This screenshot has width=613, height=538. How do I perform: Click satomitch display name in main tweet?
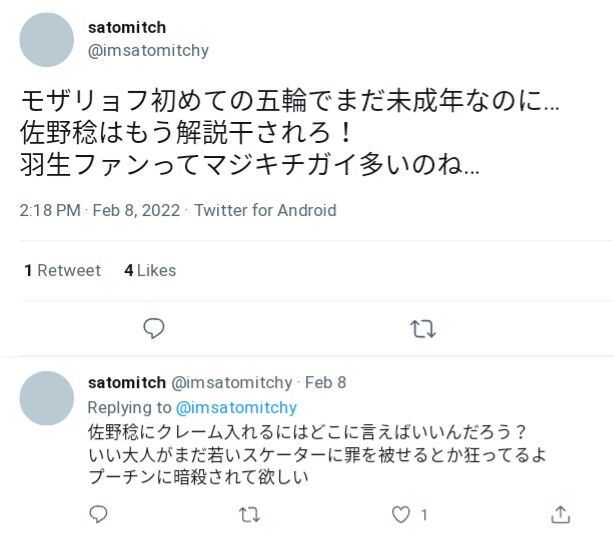click(x=127, y=27)
